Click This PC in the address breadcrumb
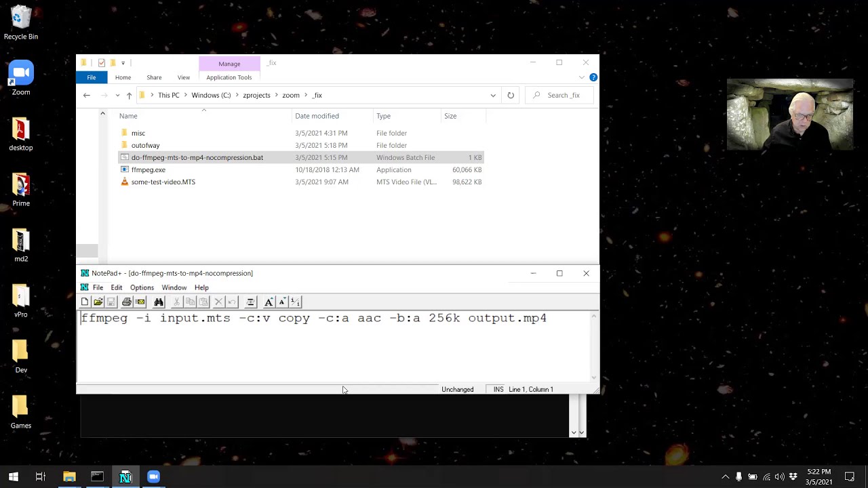Screen dimensions: 868x488 169,95
